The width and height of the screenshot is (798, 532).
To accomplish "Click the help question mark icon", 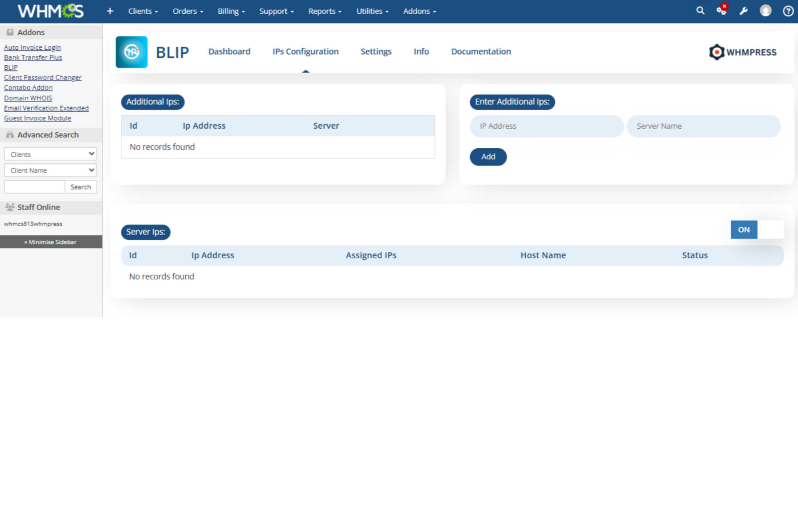I will pos(788,11).
